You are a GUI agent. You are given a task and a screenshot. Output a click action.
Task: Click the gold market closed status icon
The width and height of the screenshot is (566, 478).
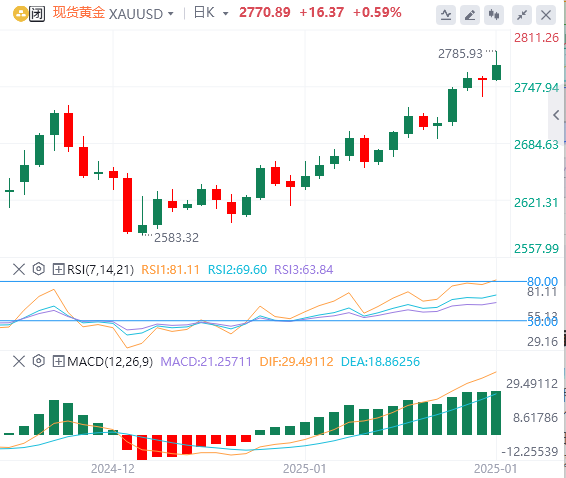pyautogui.click(x=36, y=14)
